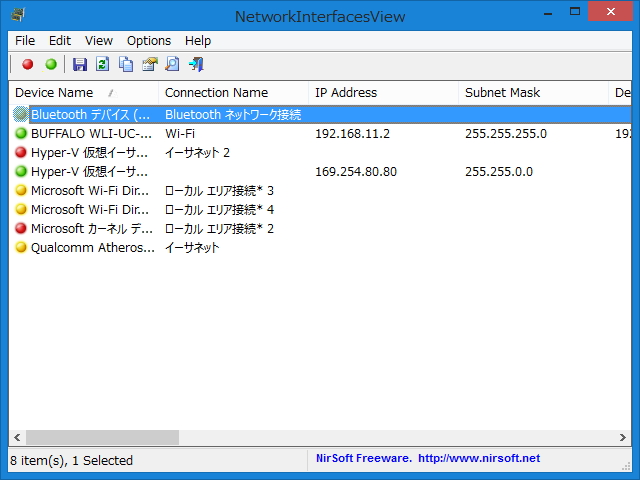640x480 pixels.
Task: Click the green enable-interface toolbar icon
Action: point(51,64)
